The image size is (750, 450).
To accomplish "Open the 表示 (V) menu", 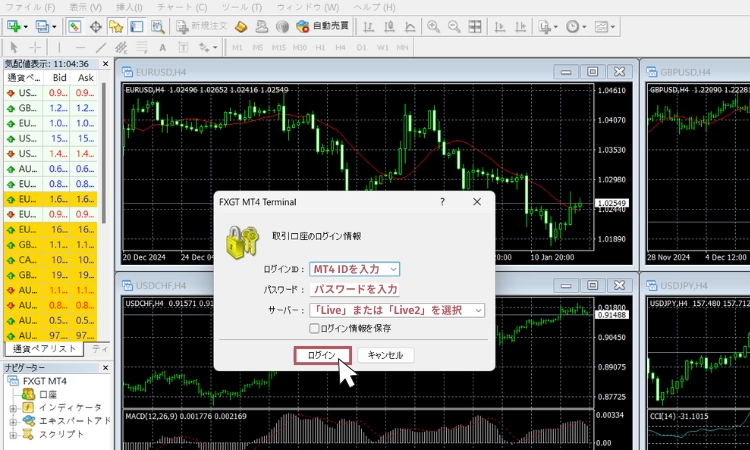I will pos(86,8).
